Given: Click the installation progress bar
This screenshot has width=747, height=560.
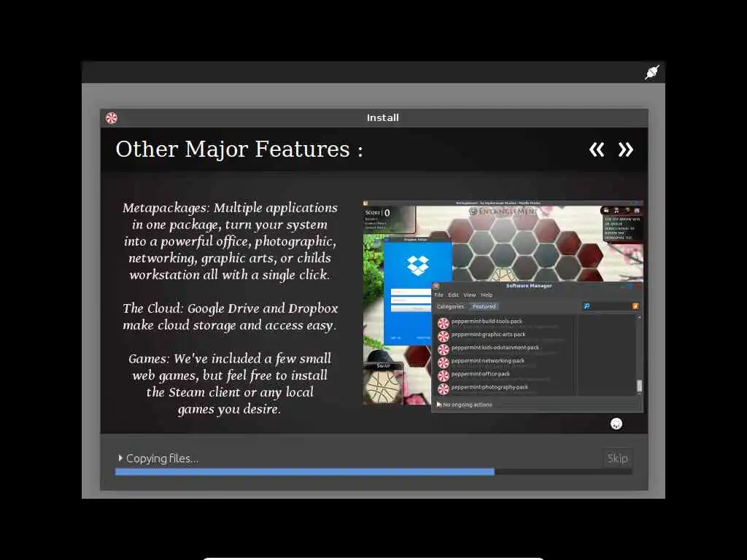Looking at the screenshot, I should coord(373,472).
